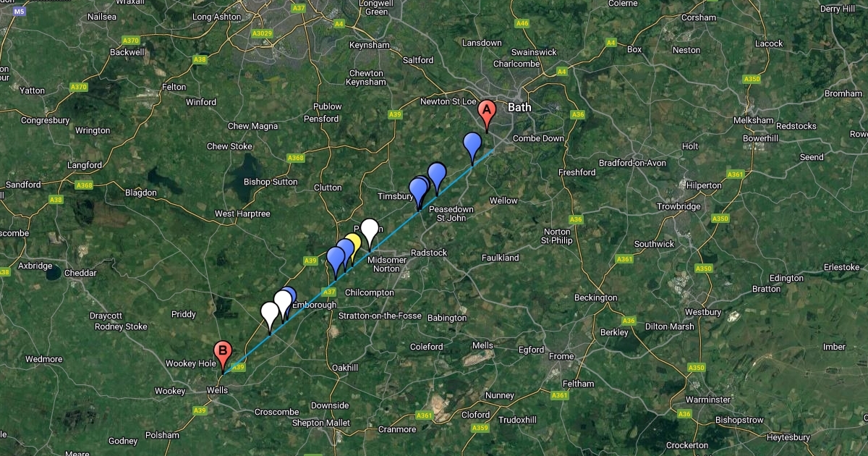Select the A46 road badge
Viewport: 868px width, 456px height.
point(522,23)
